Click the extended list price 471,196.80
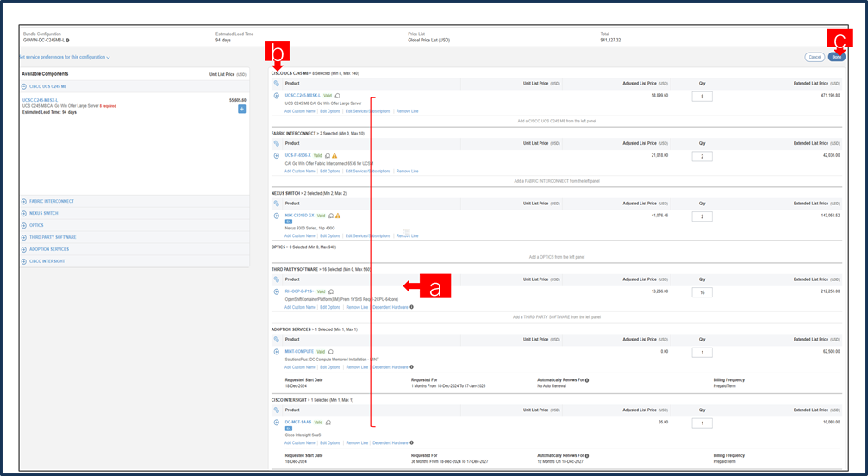The height and width of the screenshot is (476, 868). [x=830, y=95]
